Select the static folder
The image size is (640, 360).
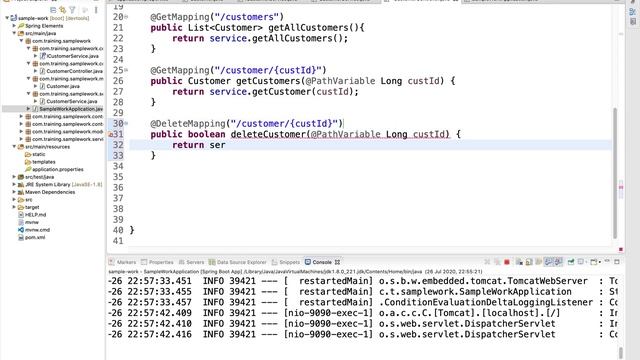tap(39, 154)
